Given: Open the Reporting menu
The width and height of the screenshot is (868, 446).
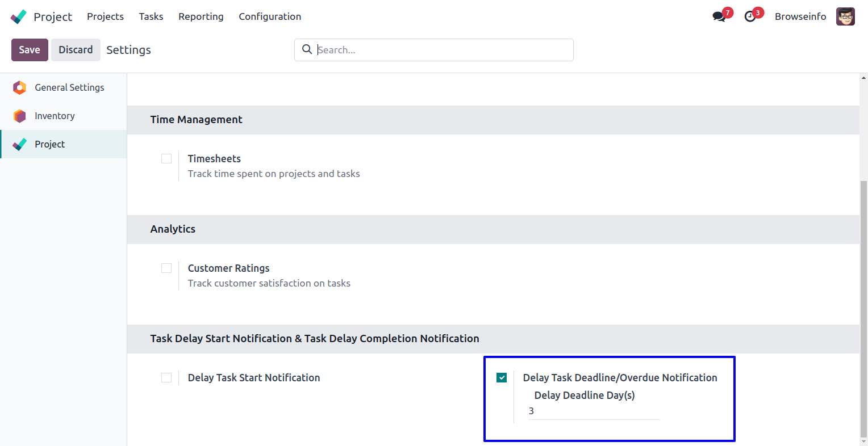Looking at the screenshot, I should (201, 16).
